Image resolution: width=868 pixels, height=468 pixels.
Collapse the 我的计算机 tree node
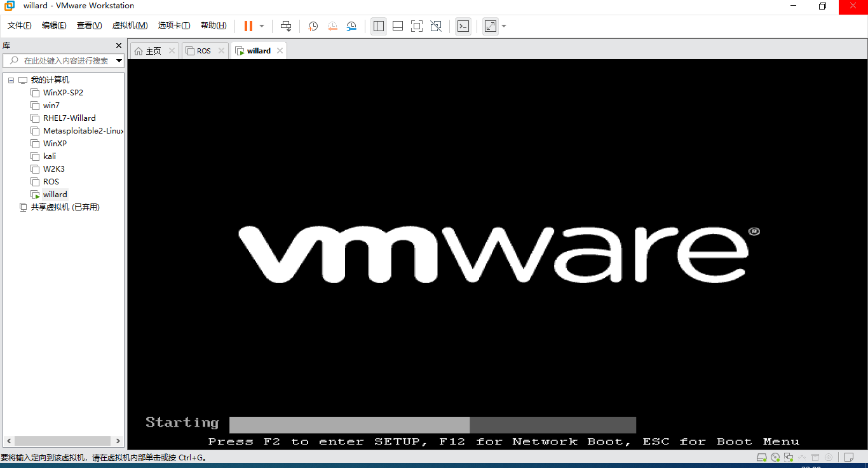11,80
